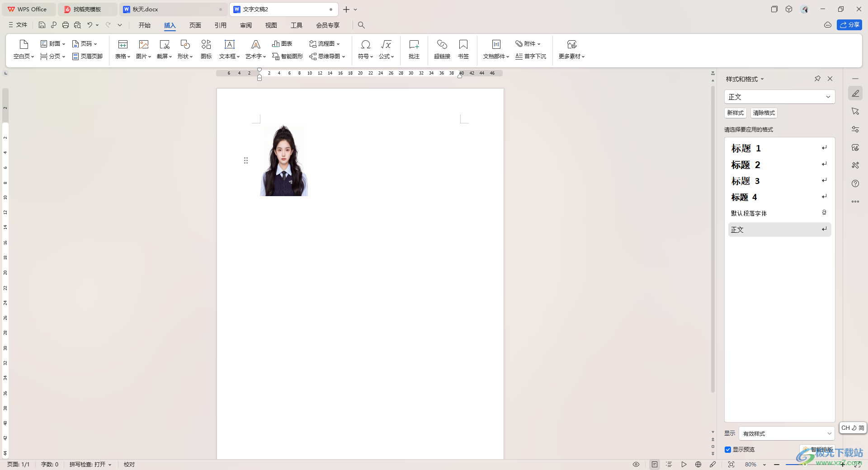Insert a bookmark (书签)
Screen dimensions: 868x470
(463, 49)
